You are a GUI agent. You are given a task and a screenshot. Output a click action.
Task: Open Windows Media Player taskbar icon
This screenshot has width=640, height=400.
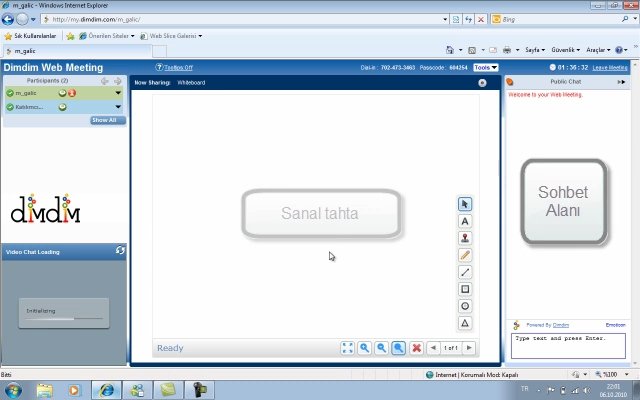75,391
